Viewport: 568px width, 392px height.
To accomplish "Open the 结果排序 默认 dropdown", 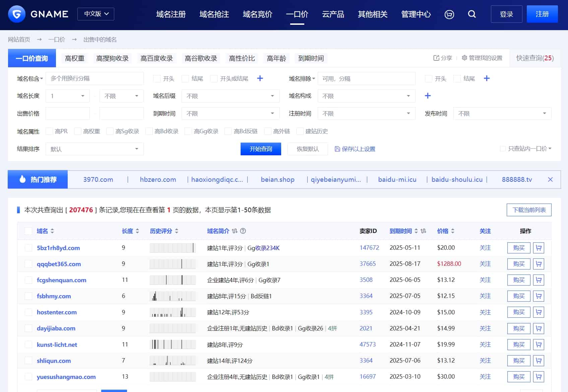I will pyautogui.click(x=94, y=149).
